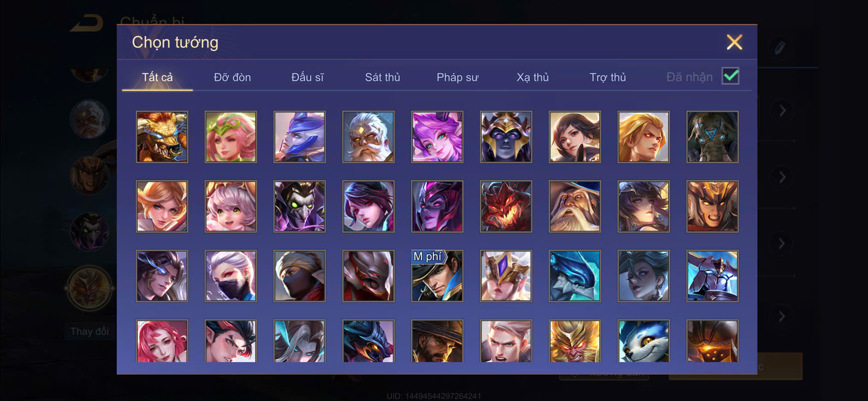Show the "Trợ thủ" hero category

coord(607,77)
